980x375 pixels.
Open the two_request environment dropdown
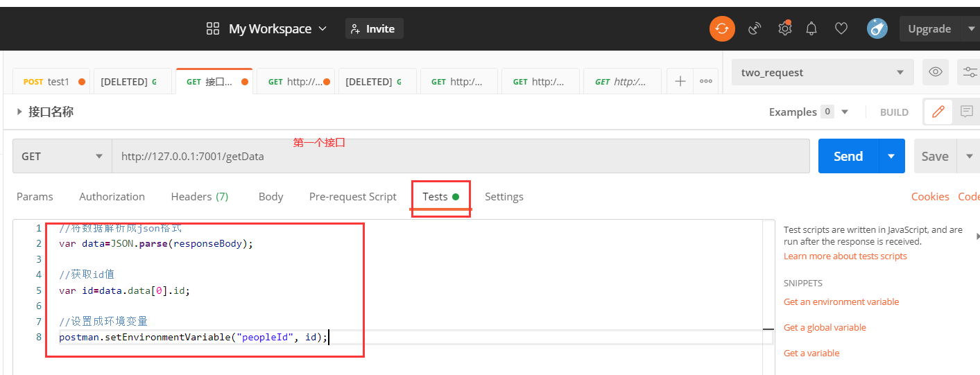822,72
